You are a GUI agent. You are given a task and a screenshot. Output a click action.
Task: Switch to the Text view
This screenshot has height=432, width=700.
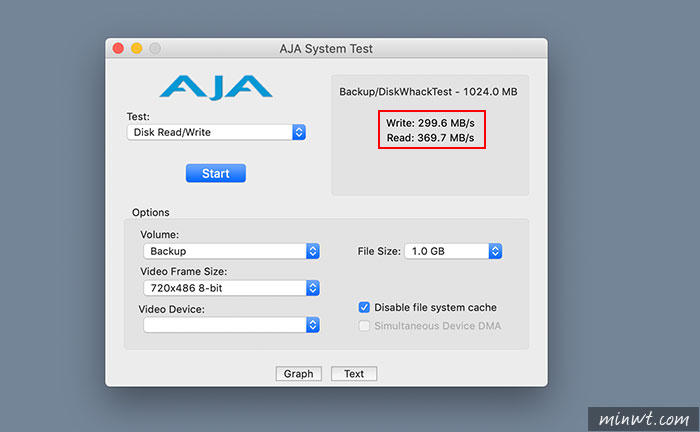click(354, 374)
